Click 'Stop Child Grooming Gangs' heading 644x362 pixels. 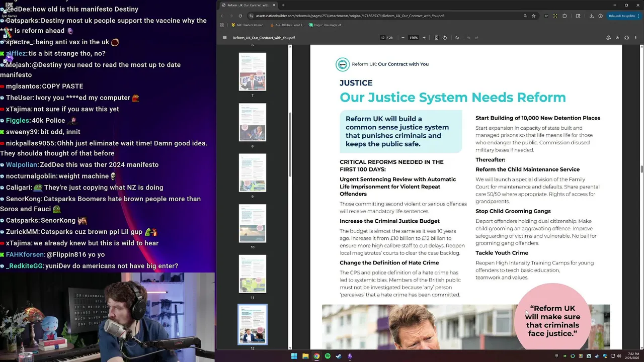pyautogui.click(x=513, y=211)
